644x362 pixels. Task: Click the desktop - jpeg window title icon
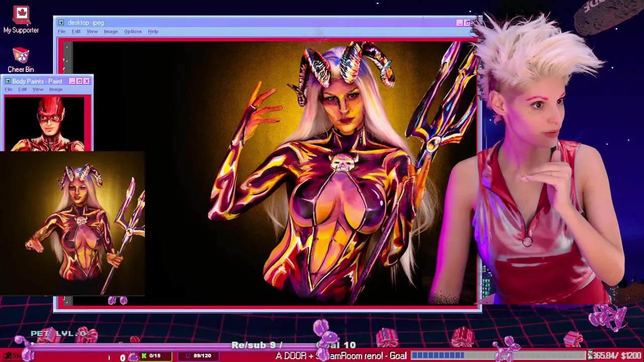61,23
